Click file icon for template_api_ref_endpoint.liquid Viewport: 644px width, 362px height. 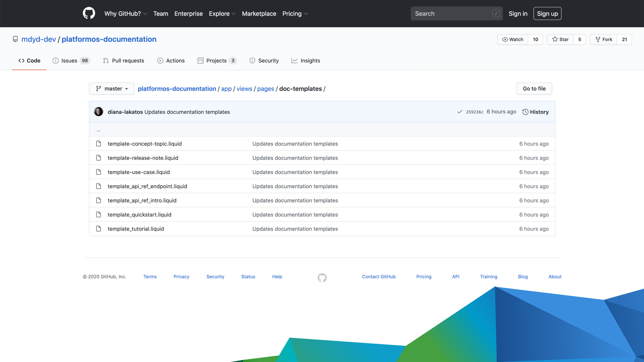[x=98, y=186]
